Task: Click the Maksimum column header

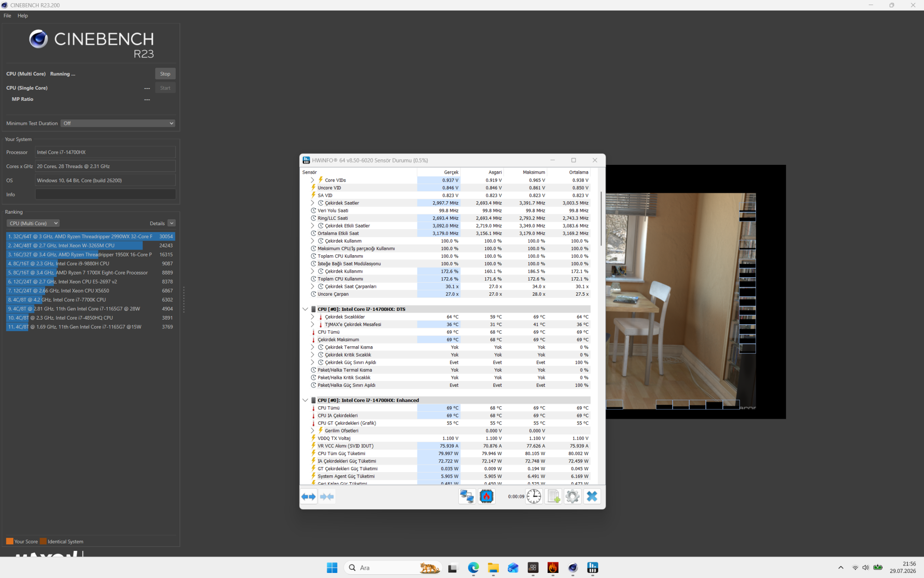Action: (526, 172)
